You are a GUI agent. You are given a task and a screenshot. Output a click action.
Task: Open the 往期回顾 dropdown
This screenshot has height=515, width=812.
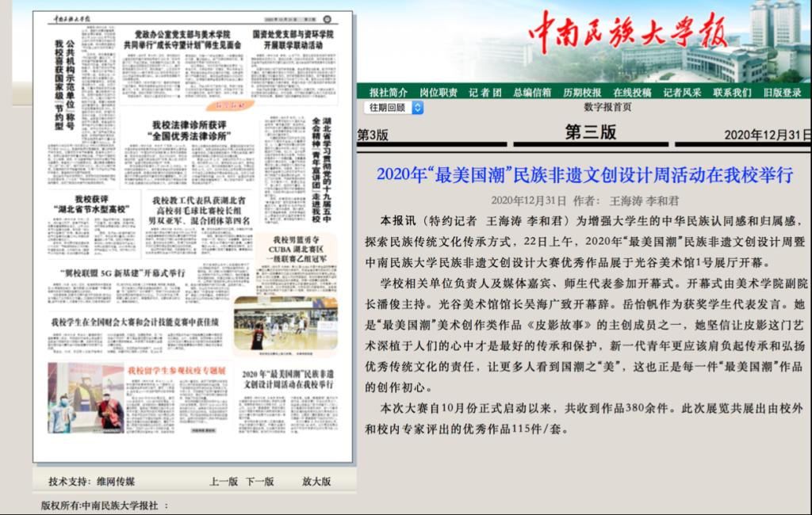(393, 107)
